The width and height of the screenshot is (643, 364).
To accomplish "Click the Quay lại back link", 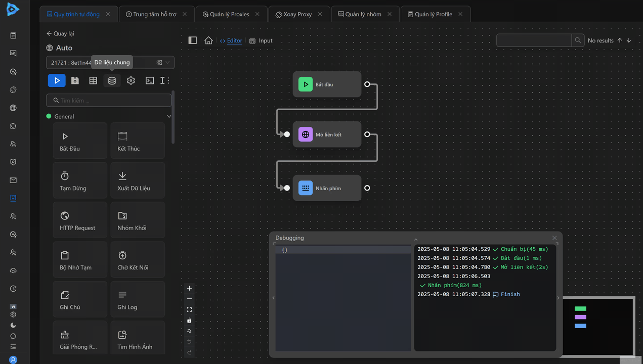I will pyautogui.click(x=60, y=33).
